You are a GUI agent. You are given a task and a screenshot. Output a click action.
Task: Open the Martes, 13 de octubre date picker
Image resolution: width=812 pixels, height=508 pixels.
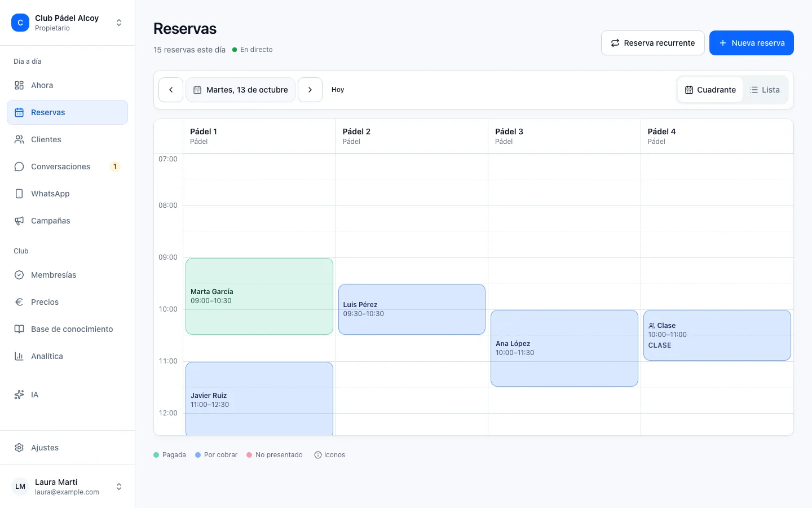[x=241, y=90]
